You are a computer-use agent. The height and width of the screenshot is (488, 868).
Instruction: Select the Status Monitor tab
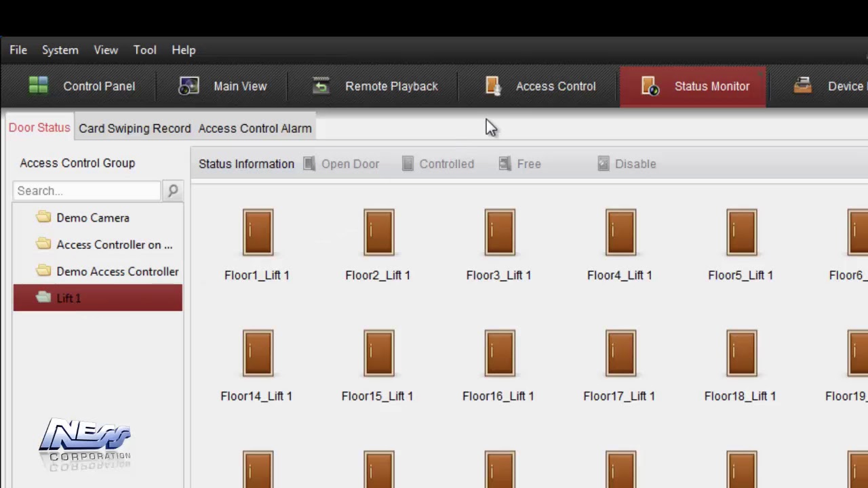coord(693,86)
